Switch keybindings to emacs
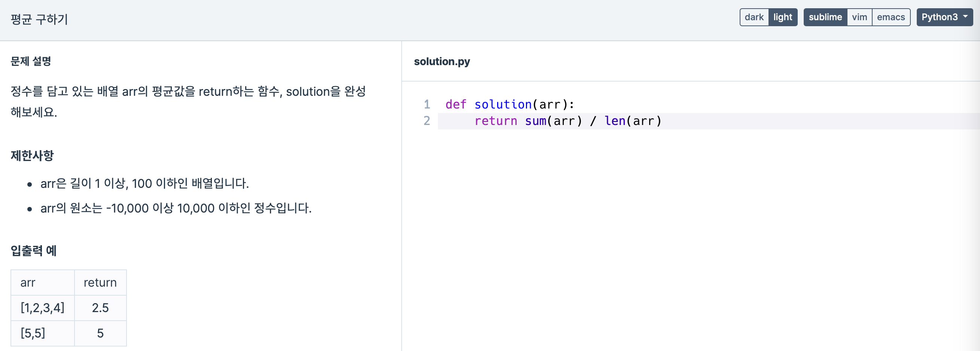This screenshot has width=980, height=351. point(891,17)
